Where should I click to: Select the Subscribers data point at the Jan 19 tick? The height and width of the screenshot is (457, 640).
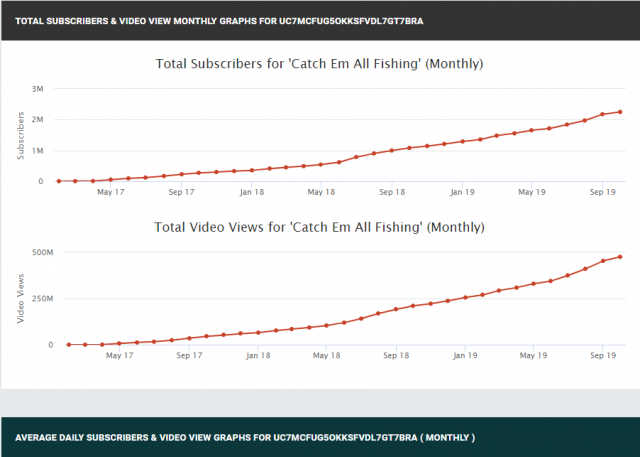462,142
